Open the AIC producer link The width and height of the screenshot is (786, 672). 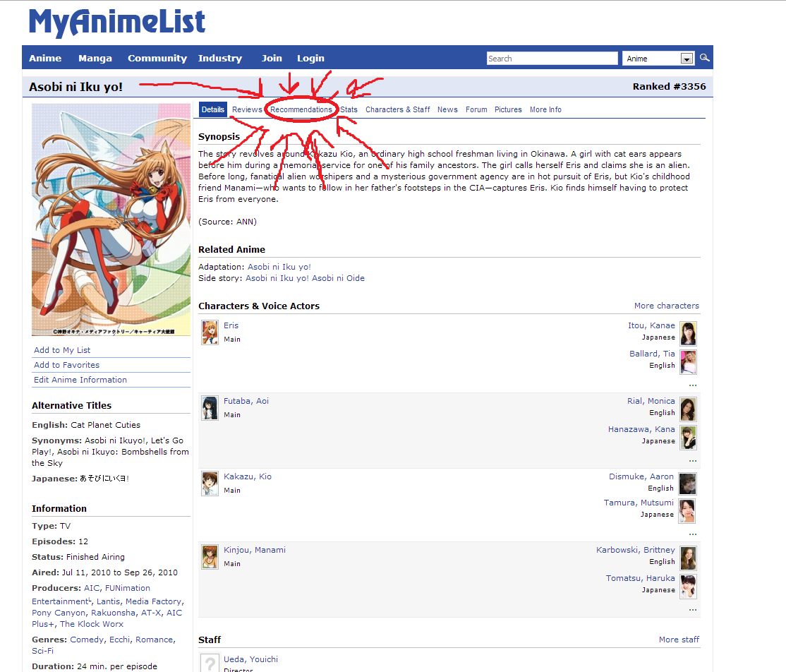92,588
